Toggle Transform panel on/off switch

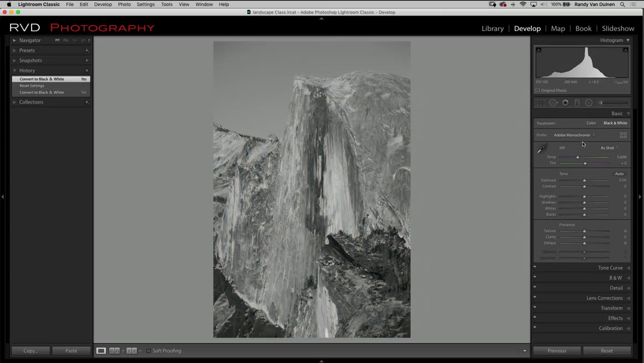(x=535, y=307)
